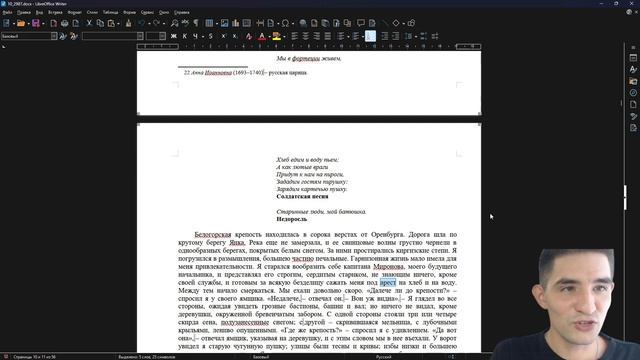Viewport: 640px width, 360px height.
Task: Click the yellow highlighting color button
Action: 277,36
